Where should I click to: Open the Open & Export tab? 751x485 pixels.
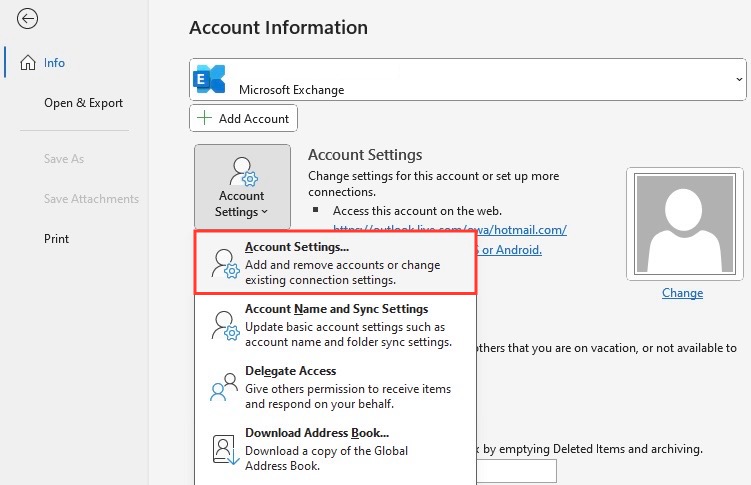pyautogui.click(x=83, y=103)
